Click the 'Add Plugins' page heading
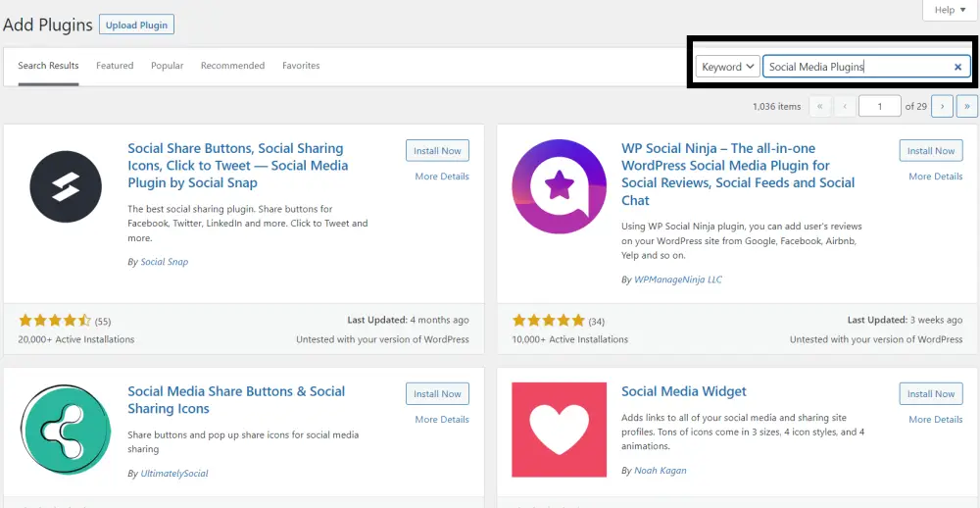This screenshot has height=508, width=980. tap(48, 25)
